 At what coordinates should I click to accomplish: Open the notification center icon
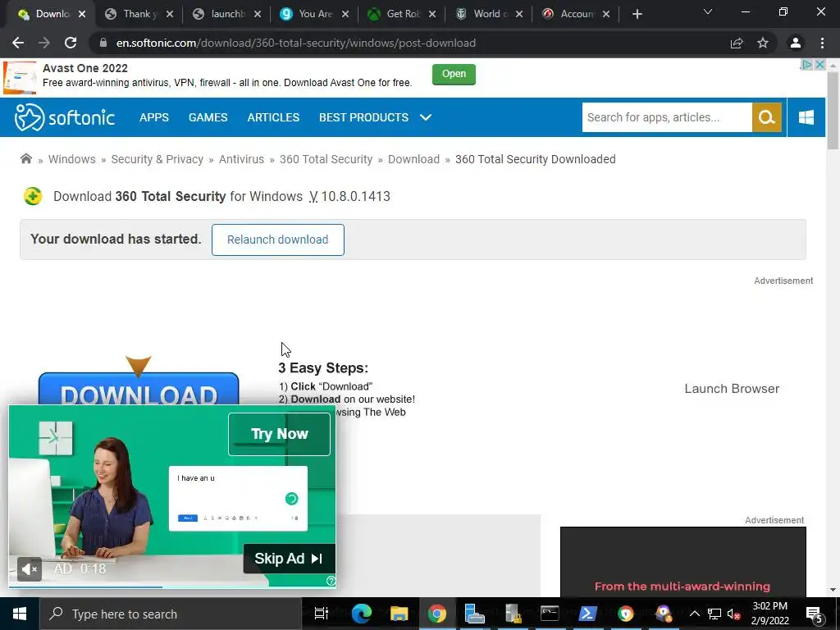tap(815, 614)
